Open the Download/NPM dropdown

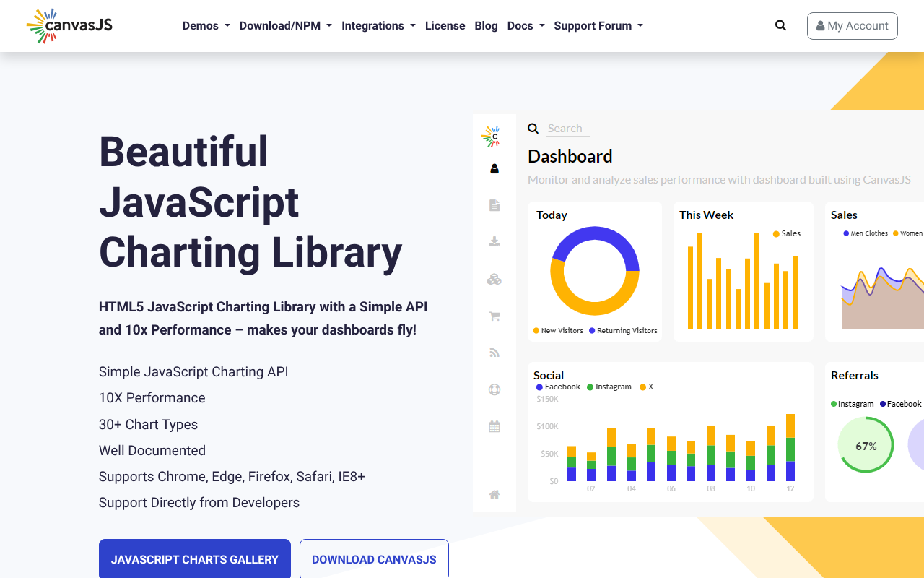285,26
